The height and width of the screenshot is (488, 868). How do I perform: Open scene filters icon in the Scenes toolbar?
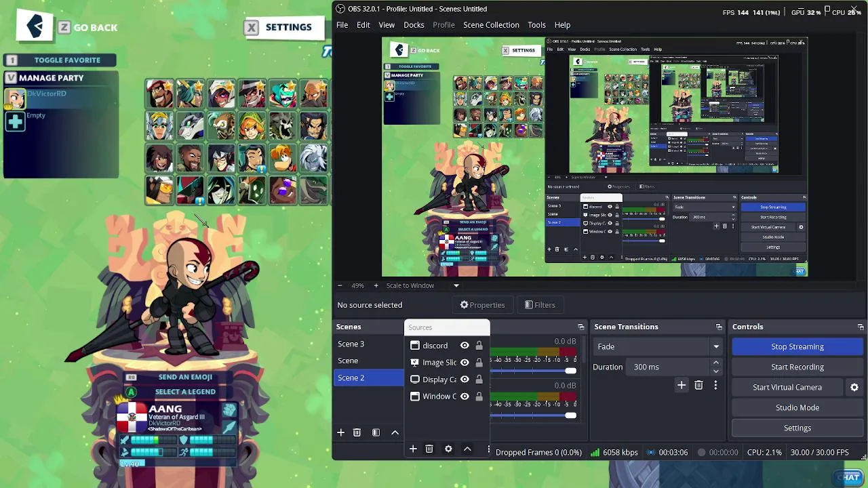376,432
